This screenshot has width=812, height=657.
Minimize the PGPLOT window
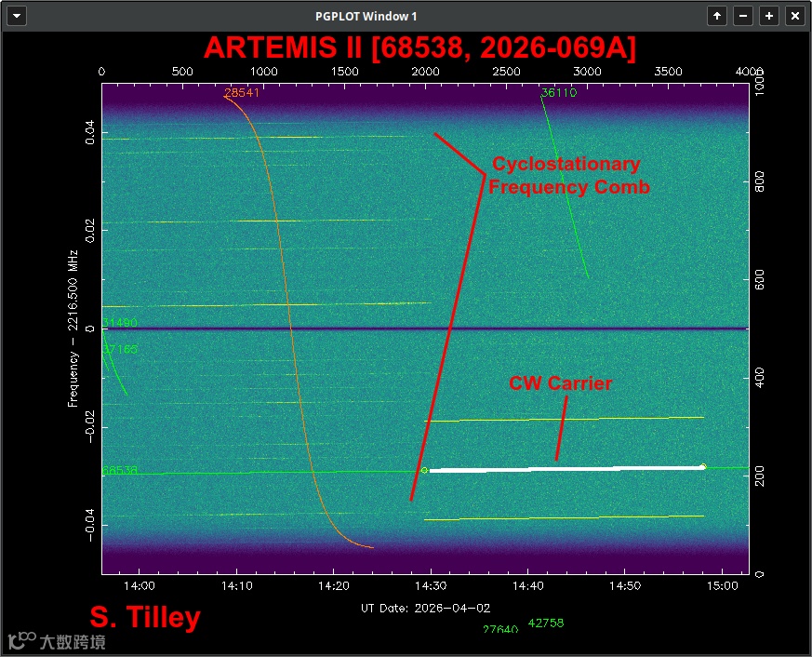[742, 16]
